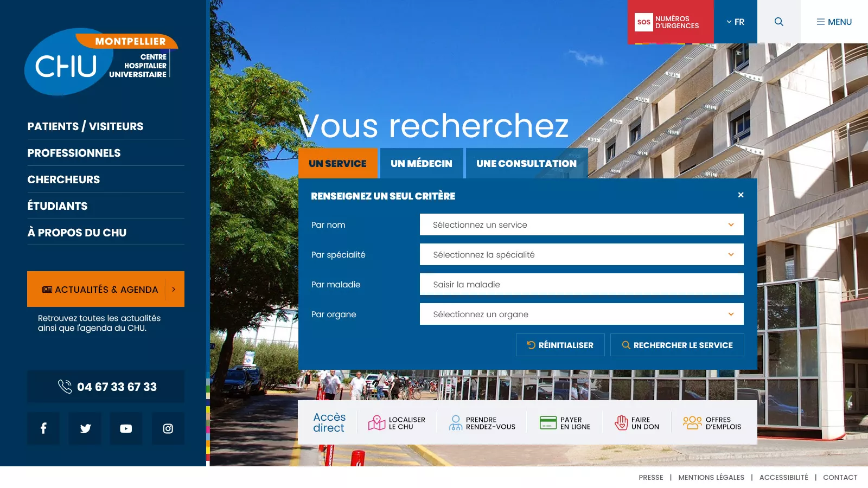Switch to the 'Une consultation' tab

coord(526,163)
